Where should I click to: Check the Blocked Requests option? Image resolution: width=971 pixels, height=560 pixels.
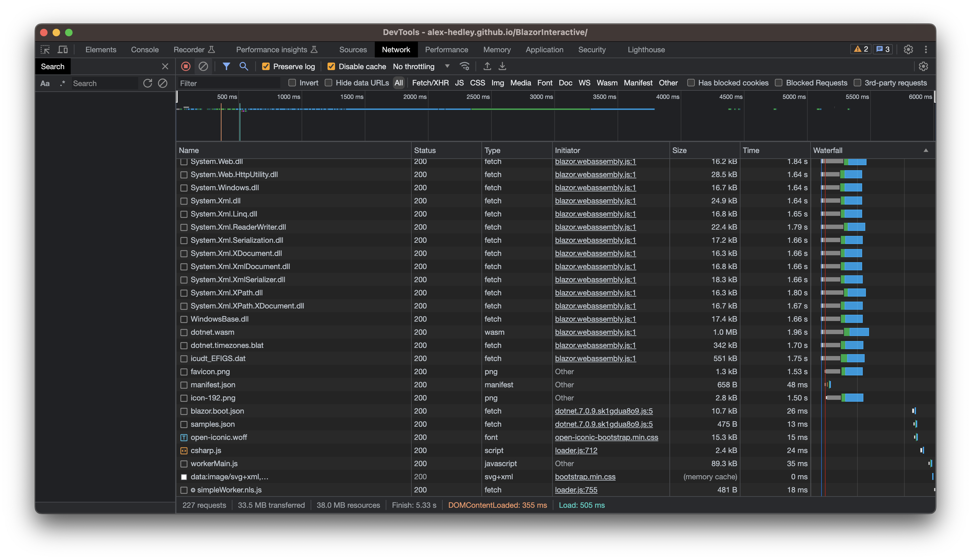coord(778,83)
